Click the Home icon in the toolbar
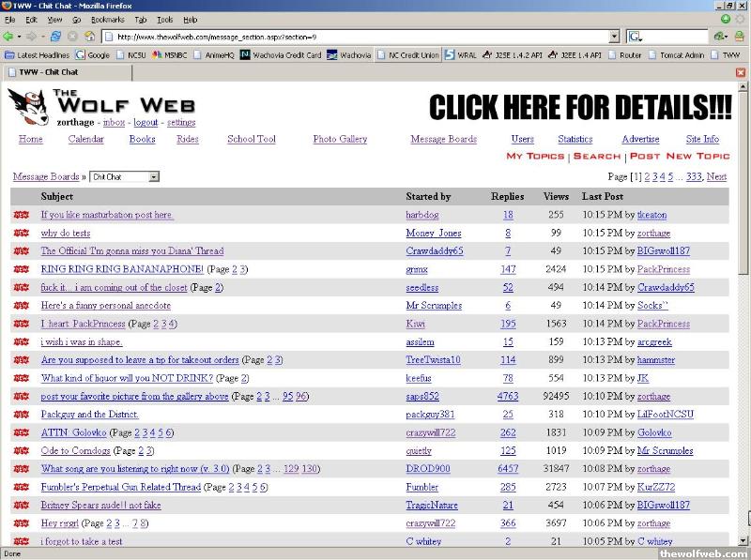This screenshot has width=751, height=560. coord(90,37)
